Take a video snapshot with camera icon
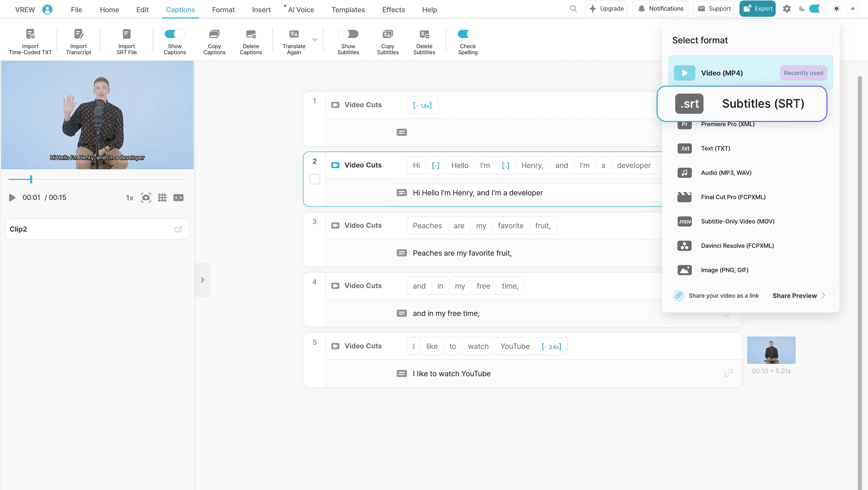 [x=146, y=198]
